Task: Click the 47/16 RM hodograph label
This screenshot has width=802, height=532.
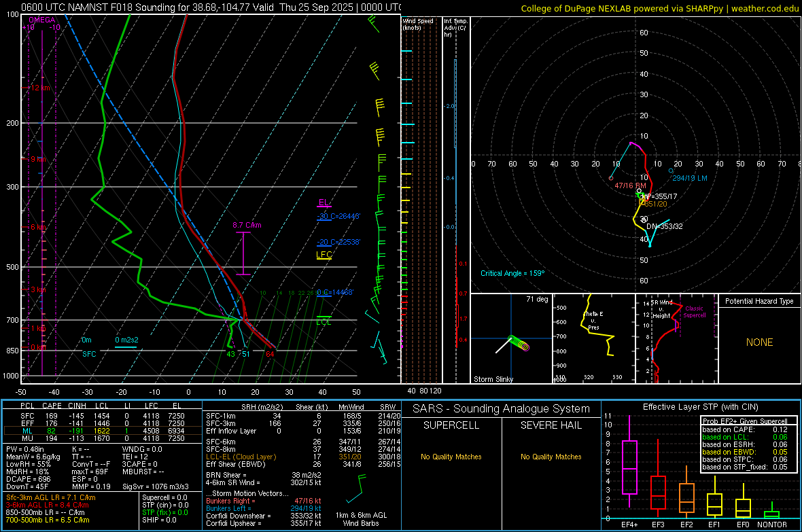Action: tap(630, 185)
